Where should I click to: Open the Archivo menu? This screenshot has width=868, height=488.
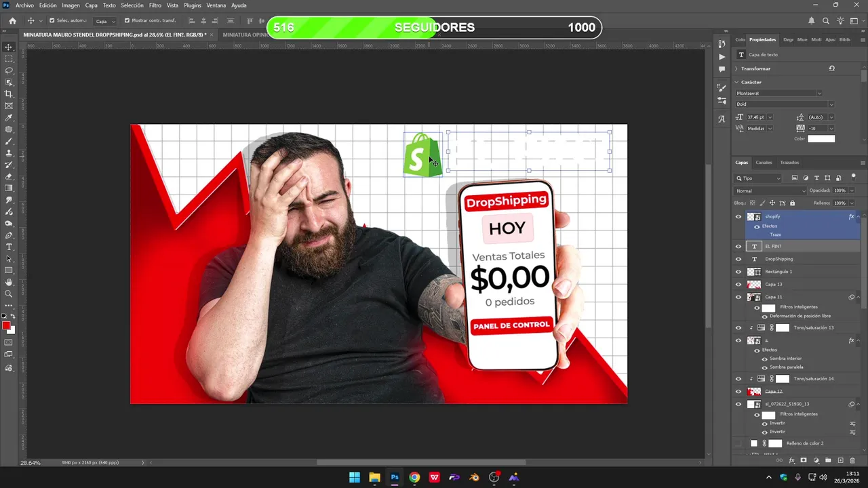pyautogui.click(x=24, y=5)
